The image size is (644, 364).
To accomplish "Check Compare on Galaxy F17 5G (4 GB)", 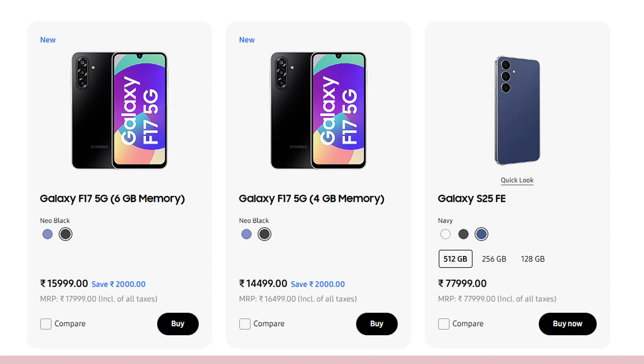I will point(245,324).
